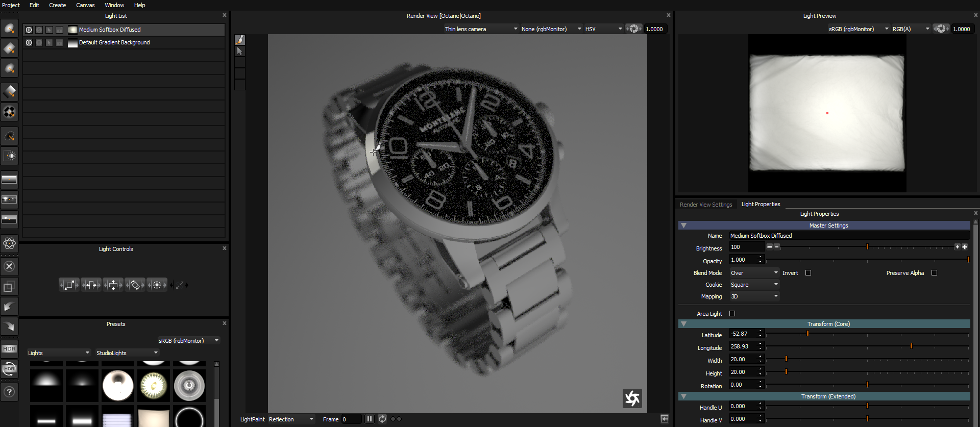The image size is (980, 427).
Task: Open the HSV channel dropdown
Action: click(603, 29)
